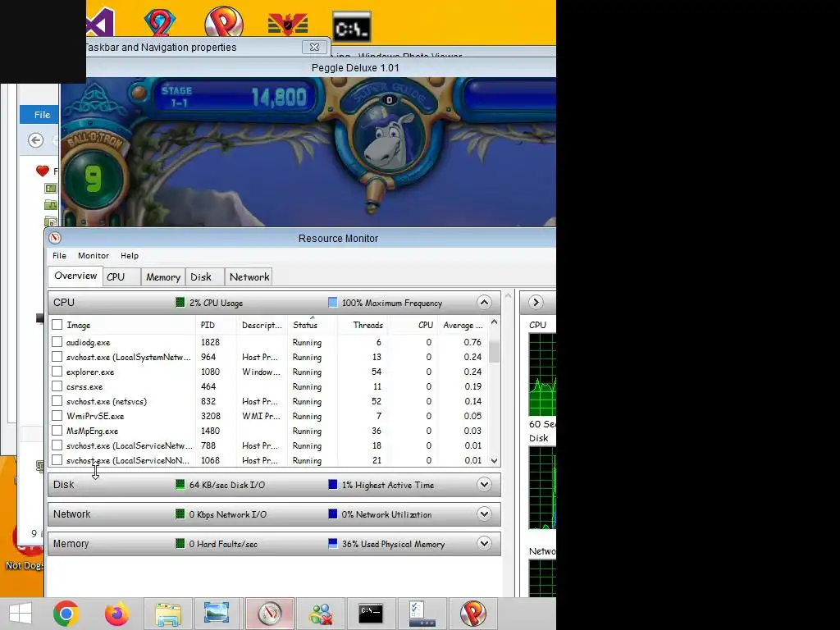840x630 pixels.
Task: Check the MsMpEng.exe process checkbox
Action: click(x=57, y=430)
